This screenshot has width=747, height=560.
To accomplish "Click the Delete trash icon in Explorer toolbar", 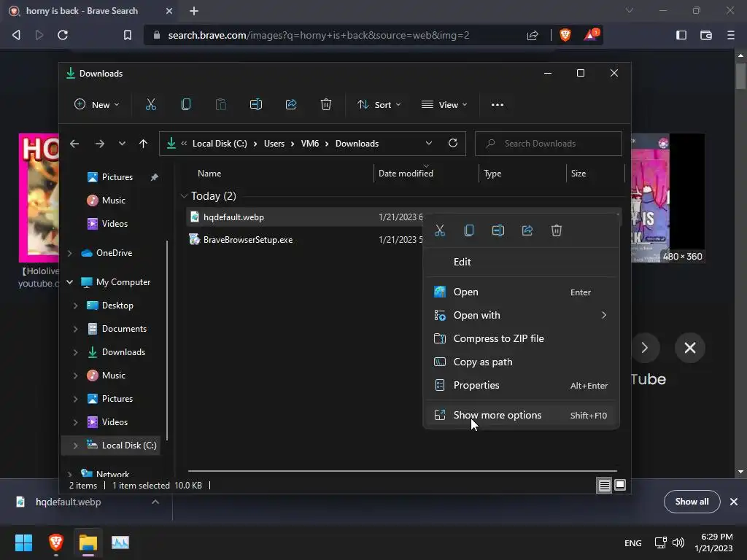I will tap(326, 104).
